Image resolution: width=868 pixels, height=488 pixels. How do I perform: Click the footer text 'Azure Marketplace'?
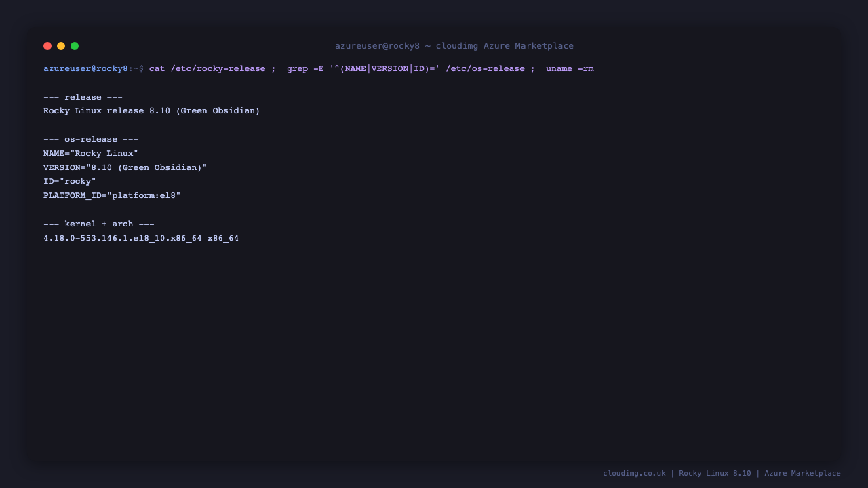[802, 473]
